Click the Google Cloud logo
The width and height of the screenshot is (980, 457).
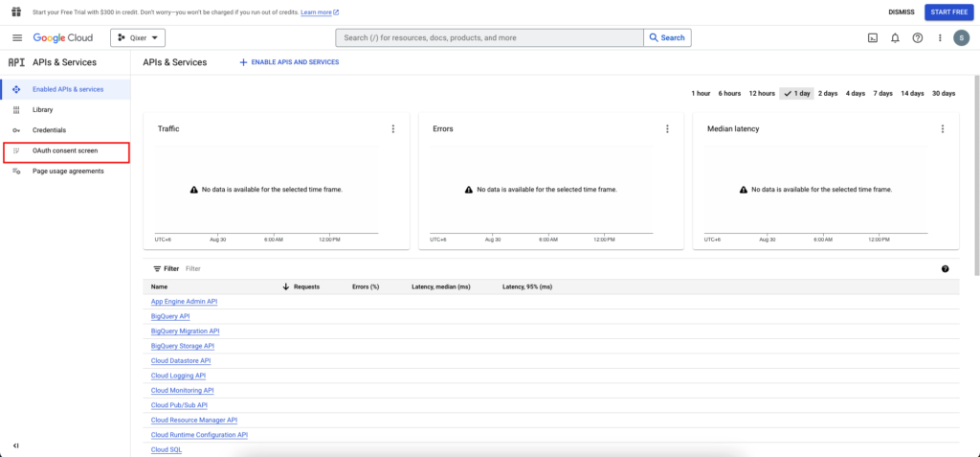[x=63, y=37]
